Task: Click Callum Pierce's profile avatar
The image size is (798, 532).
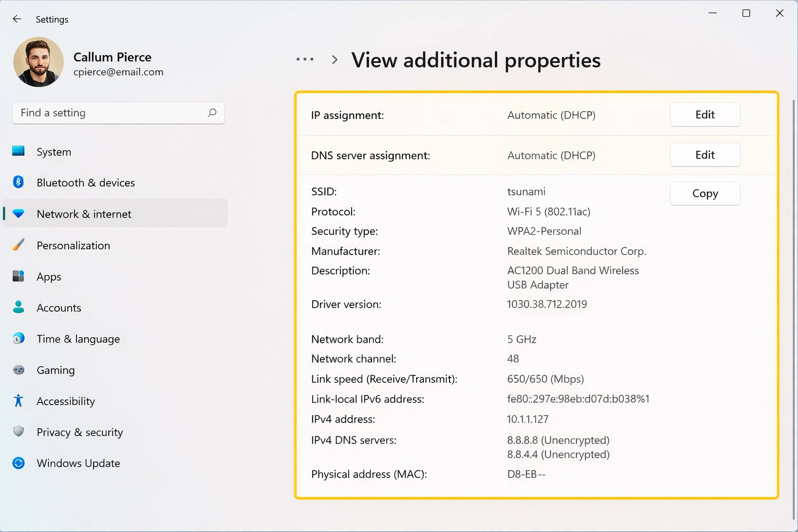Action: 38,62
